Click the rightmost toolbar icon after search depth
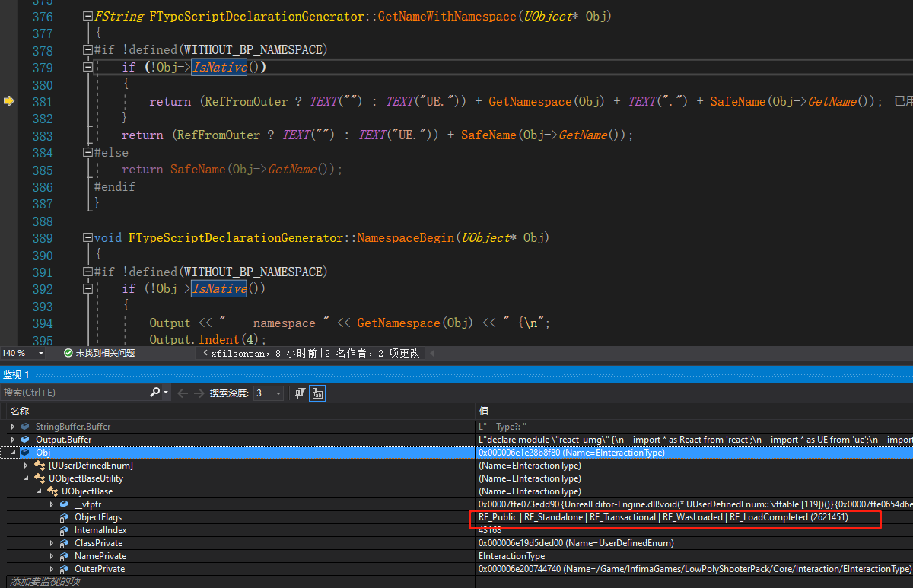This screenshot has height=588, width=913. (x=317, y=393)
